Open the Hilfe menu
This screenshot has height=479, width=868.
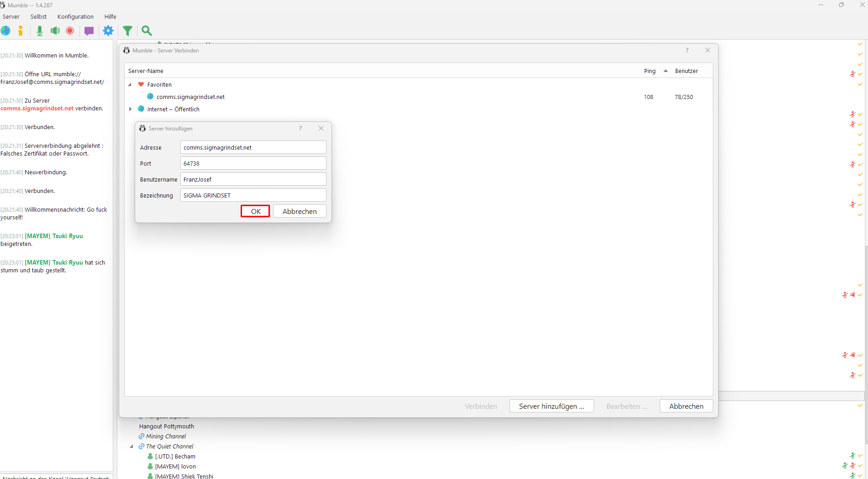110,16
